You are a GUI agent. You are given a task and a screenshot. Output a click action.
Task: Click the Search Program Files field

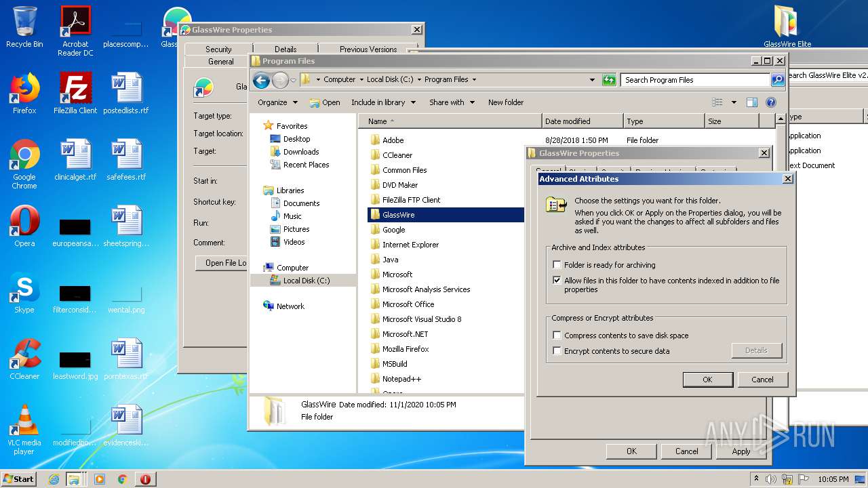point(695,80)
